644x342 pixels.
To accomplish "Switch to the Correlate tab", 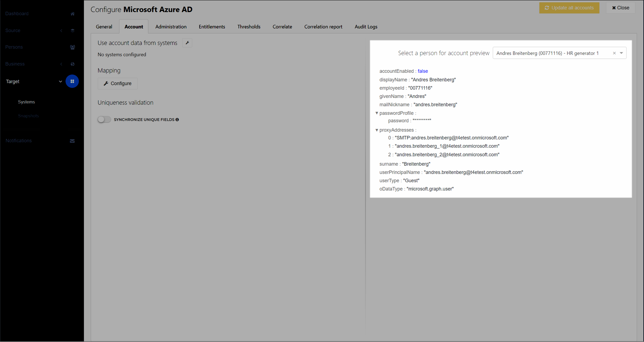I will (x=282, y=27).
